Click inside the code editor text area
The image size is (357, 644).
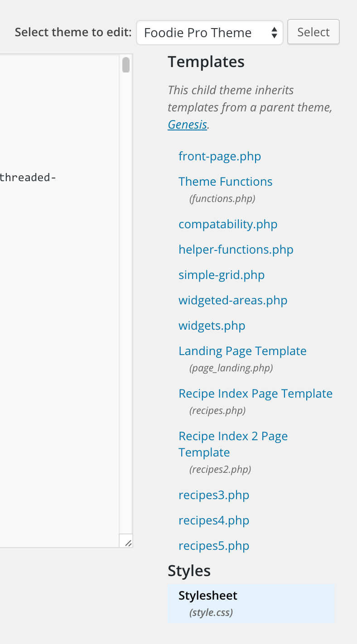[x=59, y=301]
